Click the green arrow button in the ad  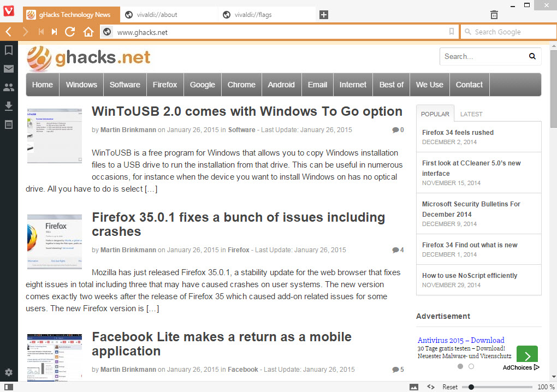click(x=527, y=355)
